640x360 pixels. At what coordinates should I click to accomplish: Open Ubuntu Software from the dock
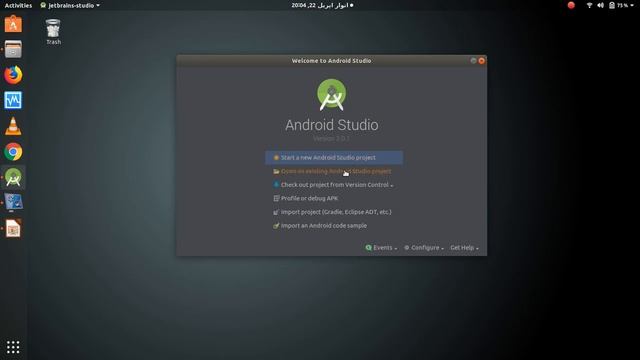pyautogui.click(x=13, y=24)
